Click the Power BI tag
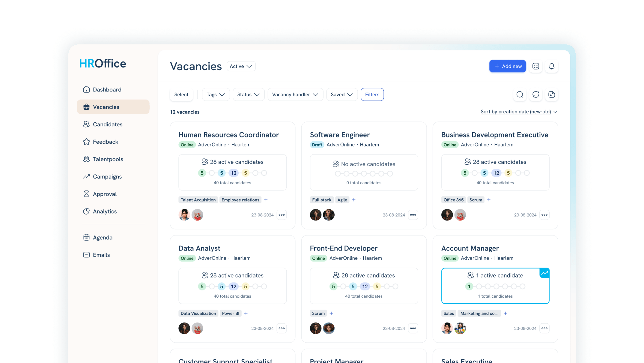The width and height of the screenshot is (644, 363). coord(231,313)
